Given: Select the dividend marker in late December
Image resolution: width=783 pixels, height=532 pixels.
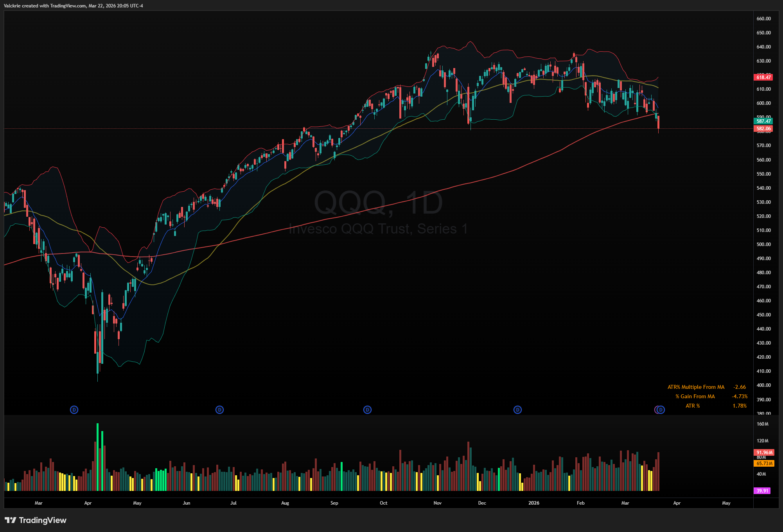Looking at the screenshot, I should tap(517, 410).
